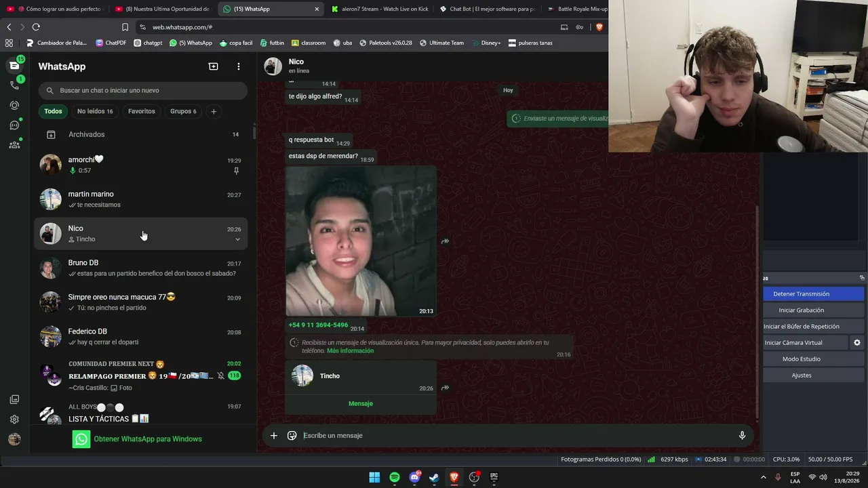Open Steam from the taskbar

point(434,477)
